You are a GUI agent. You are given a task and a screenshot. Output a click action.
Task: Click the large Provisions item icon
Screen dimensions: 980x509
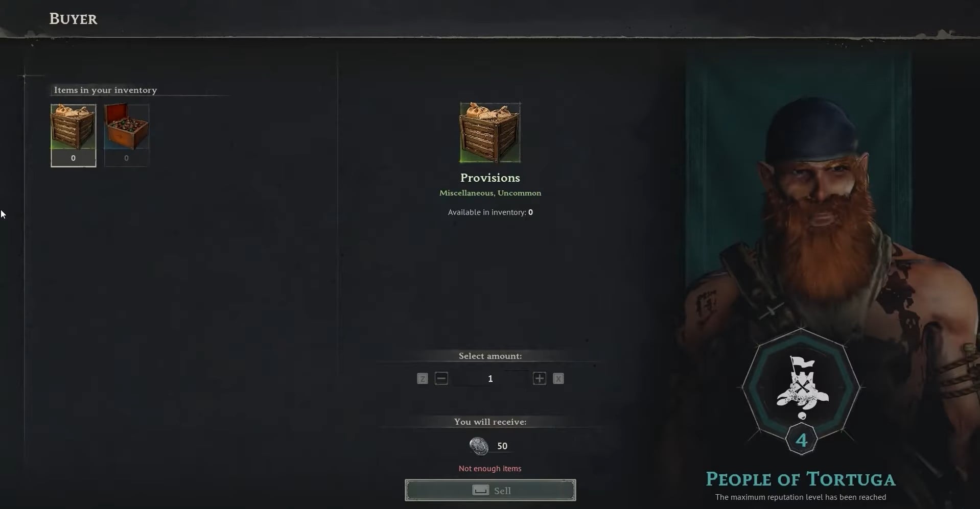490,133
